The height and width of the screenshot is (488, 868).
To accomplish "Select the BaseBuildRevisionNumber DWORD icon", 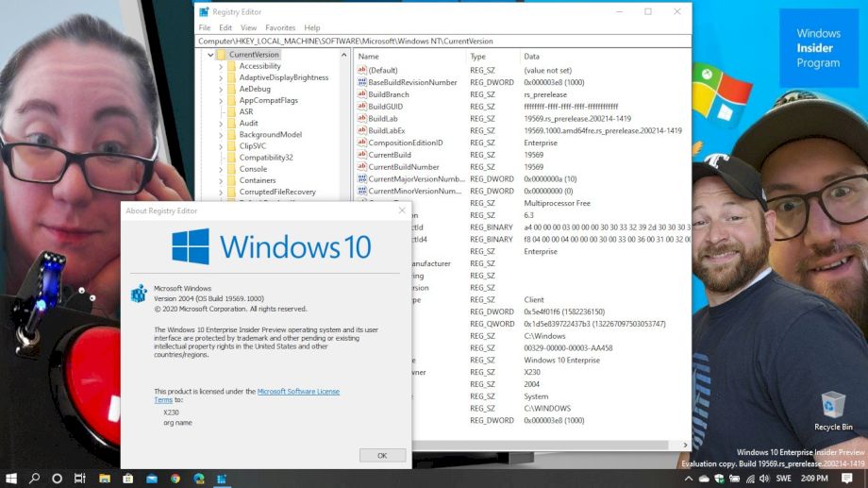I will coord(362,82).
